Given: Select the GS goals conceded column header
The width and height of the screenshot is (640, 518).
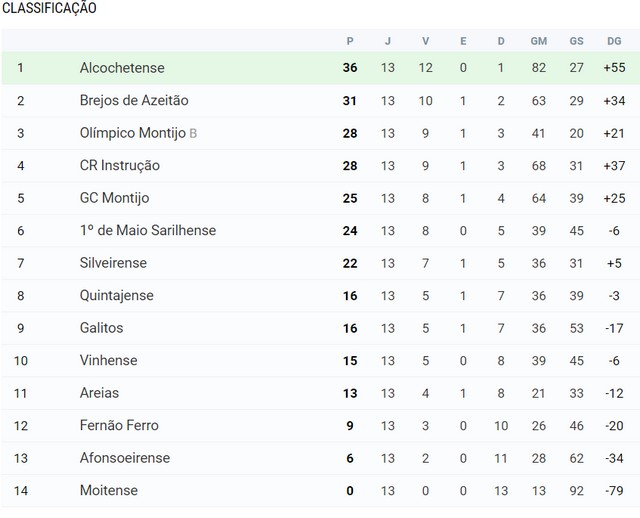Looking at the screenshot, I should coord(576,41).
